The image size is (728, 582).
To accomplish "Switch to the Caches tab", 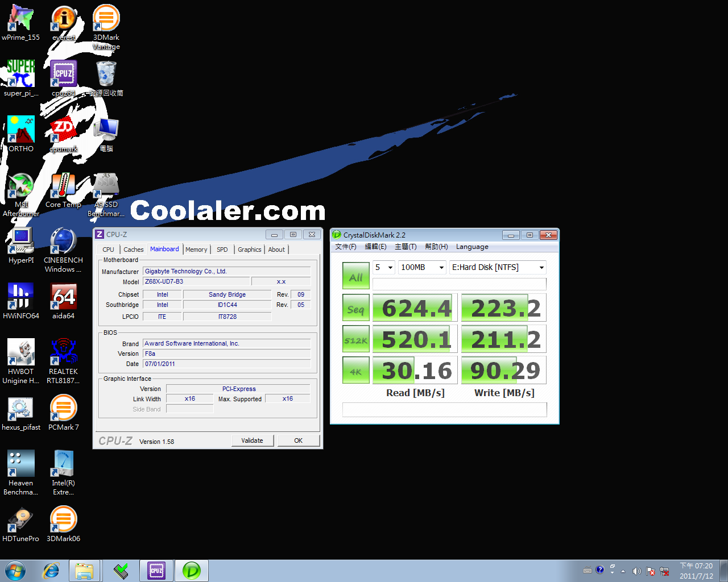I will tap(134, 250).
